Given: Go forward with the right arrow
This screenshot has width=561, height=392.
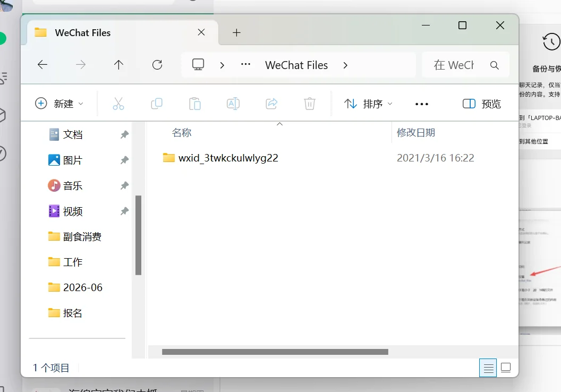Looking at the screenshot, I should 81,65.
